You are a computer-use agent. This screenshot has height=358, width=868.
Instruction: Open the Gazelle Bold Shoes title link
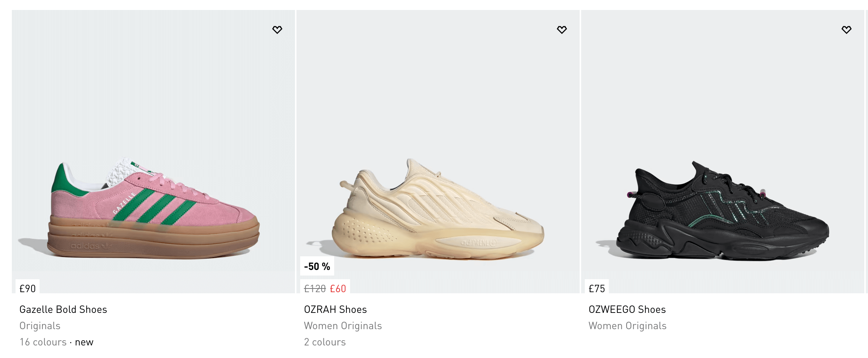[63, 310]
